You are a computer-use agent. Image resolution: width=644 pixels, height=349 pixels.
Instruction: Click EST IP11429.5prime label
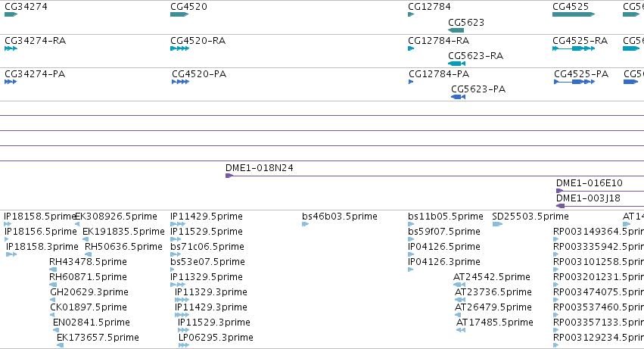click(207, 217)
